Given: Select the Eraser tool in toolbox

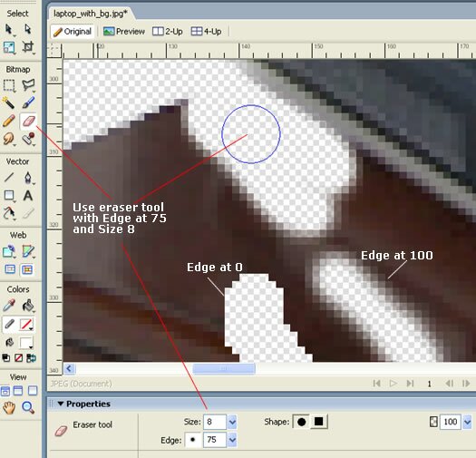Looking at the screenshot, I should [x=28, y=122].
